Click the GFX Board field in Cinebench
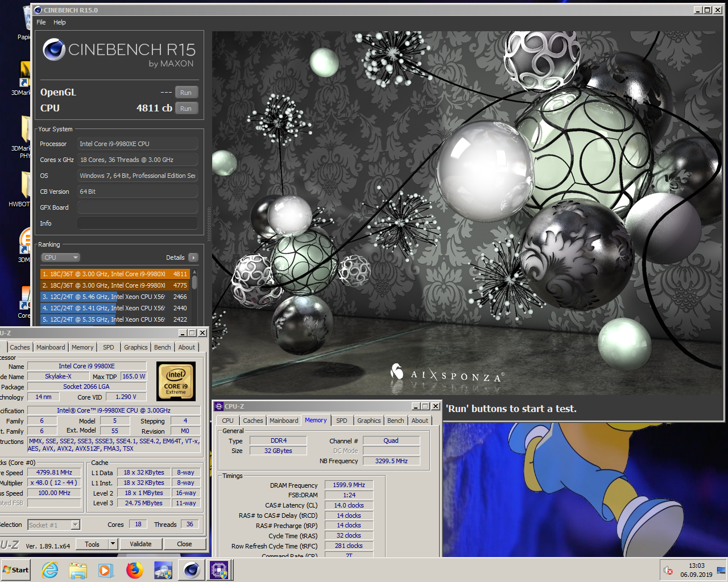The width and height of the screenshot is (728, 582). [x=138, y=207]
